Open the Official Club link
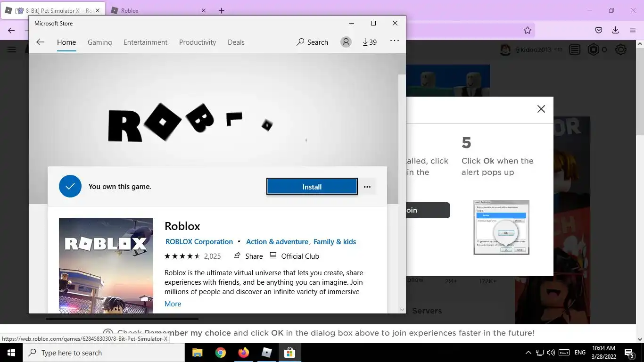 [294, 256]
